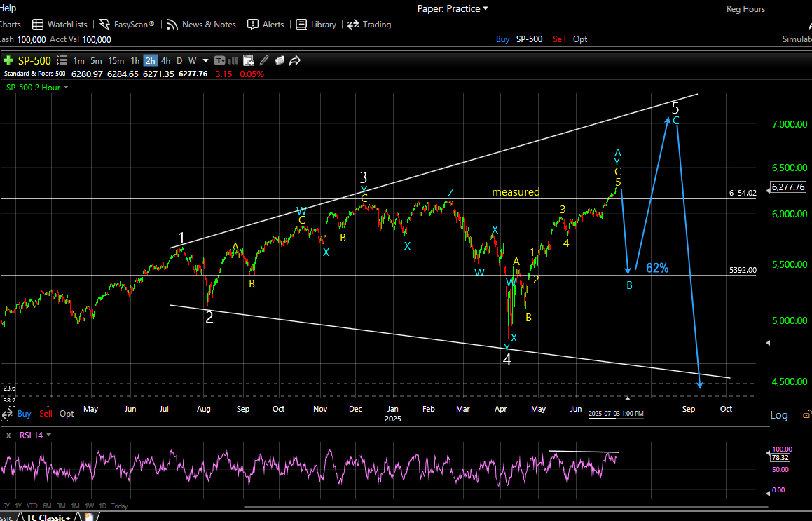
Task: Click the 6,277.76 current price label
Action: [788, 187]
